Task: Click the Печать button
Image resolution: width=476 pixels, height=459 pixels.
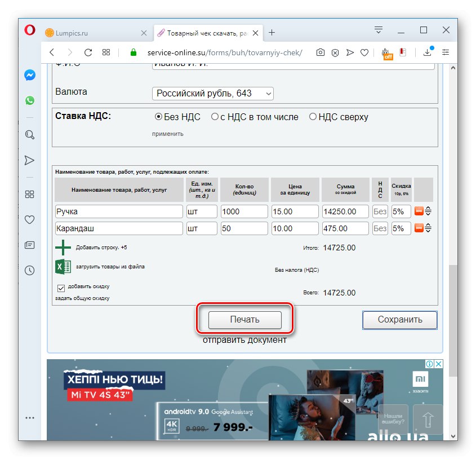Action: 244,320
